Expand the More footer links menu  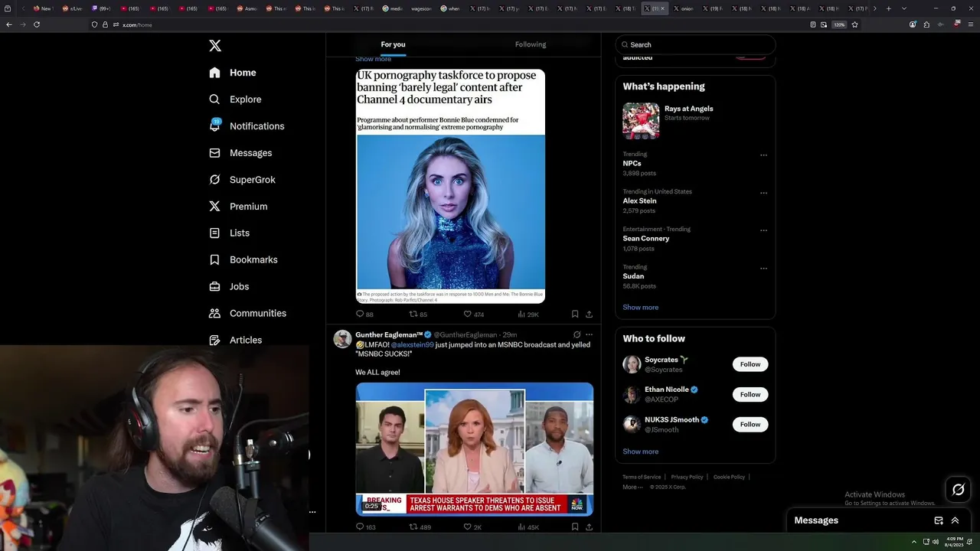[632, 487]
